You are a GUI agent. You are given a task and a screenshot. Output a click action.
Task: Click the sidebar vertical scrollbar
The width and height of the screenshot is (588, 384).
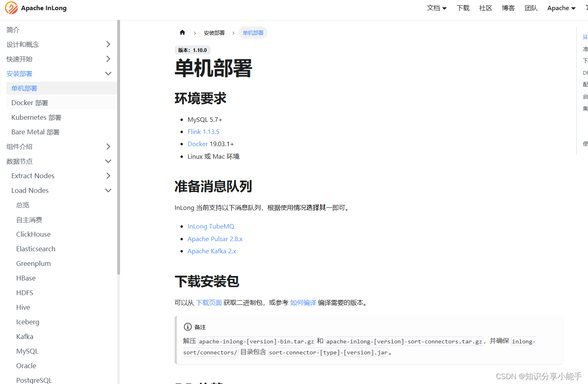point(118,147)
